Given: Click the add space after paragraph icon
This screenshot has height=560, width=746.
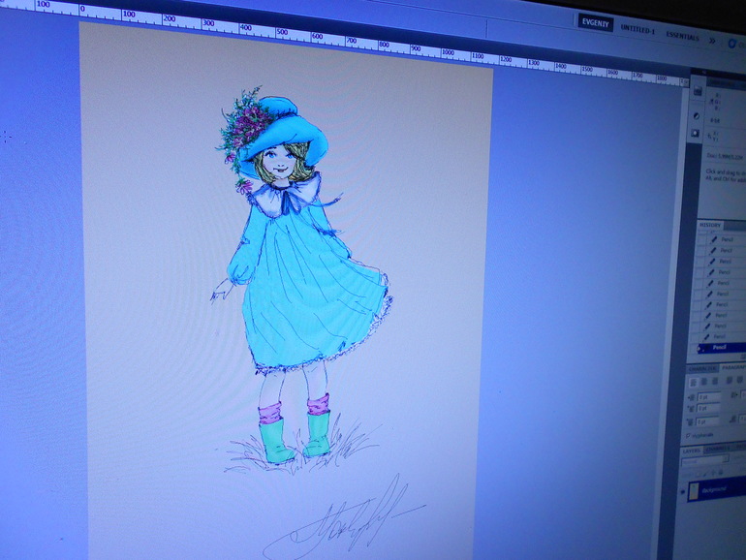Looking at the screenshot, I should [732, 420].
